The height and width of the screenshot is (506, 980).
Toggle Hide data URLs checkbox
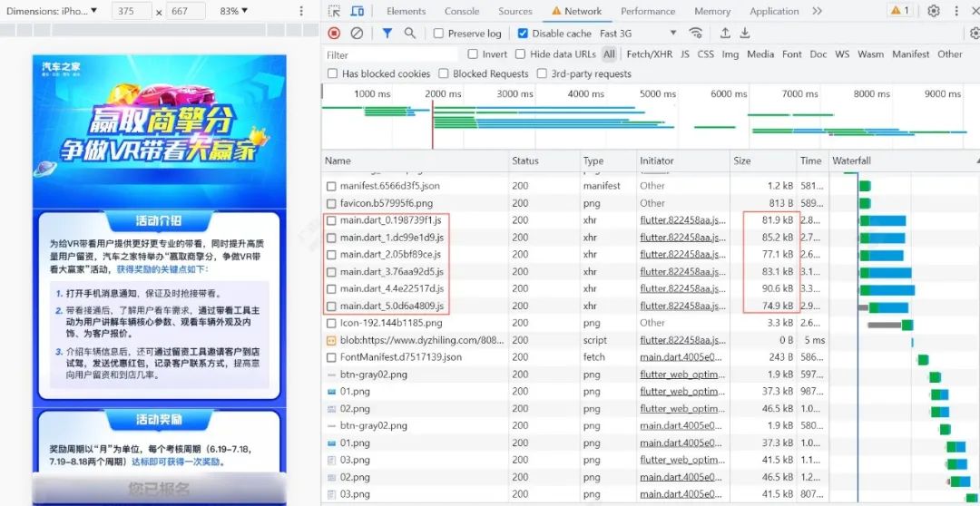pos(520,54)
